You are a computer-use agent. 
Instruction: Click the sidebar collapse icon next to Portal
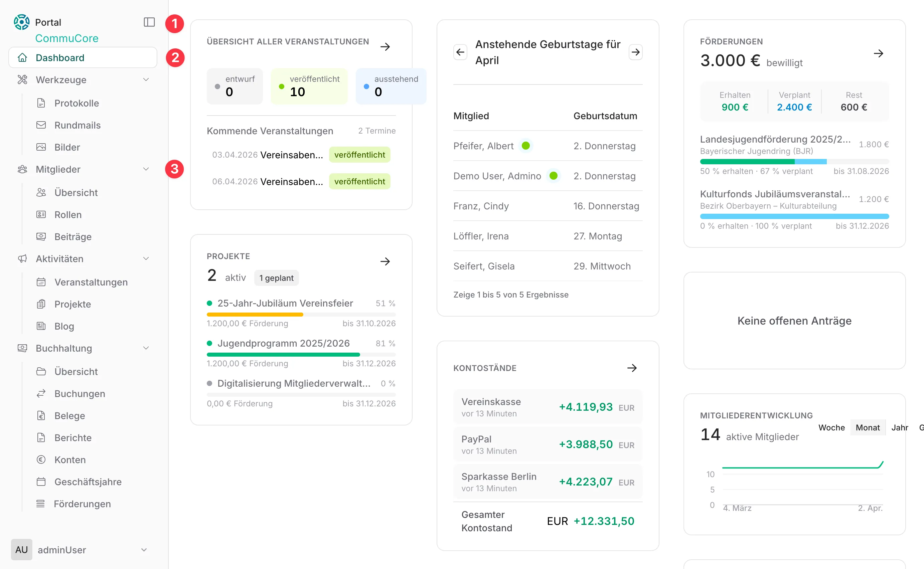149,22
